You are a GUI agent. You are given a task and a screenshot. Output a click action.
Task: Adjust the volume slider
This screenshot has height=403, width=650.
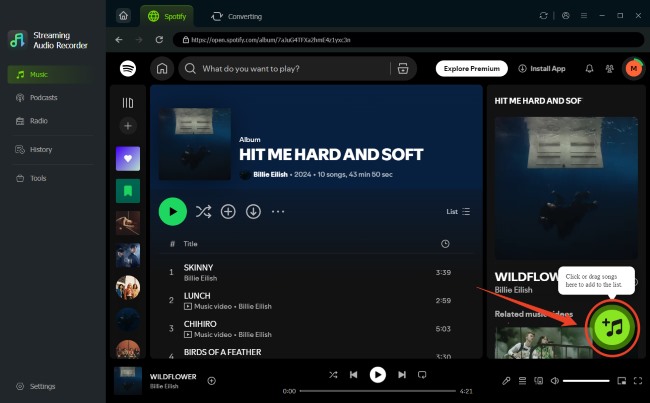coord(586,381)
